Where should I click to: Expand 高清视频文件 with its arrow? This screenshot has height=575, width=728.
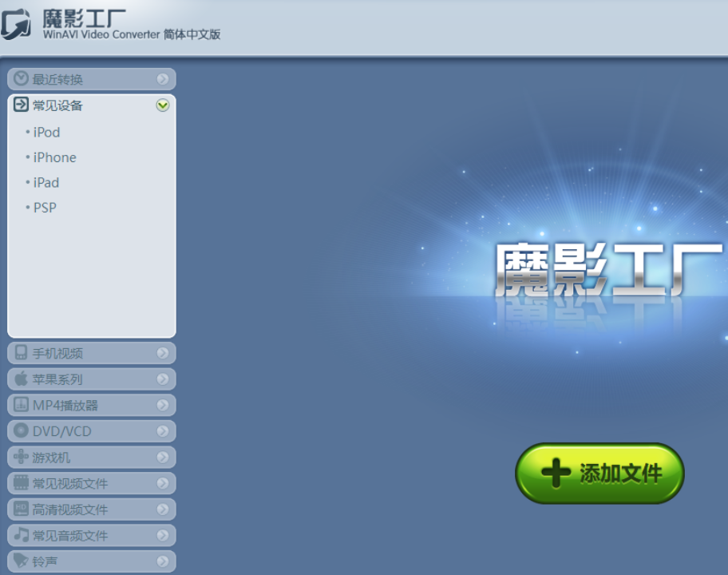163,509
